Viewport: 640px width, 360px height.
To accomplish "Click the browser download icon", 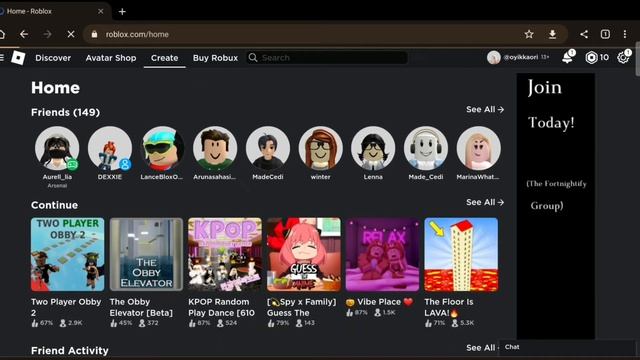I will [x=552, y=34].
